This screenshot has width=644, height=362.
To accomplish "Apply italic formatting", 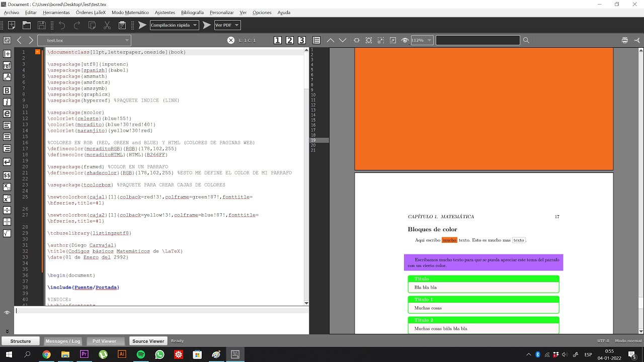I will [x=7, y=102].
